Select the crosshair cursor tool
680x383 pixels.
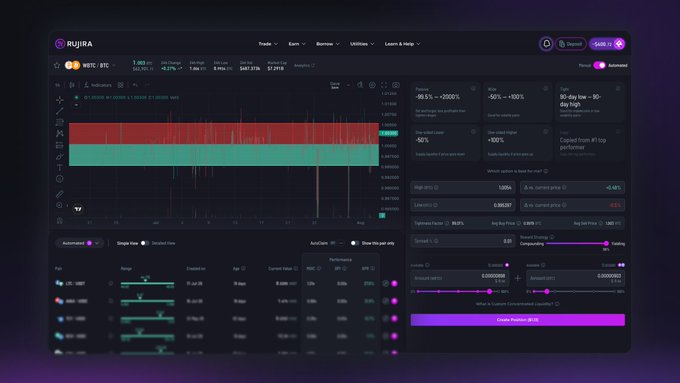60,100
